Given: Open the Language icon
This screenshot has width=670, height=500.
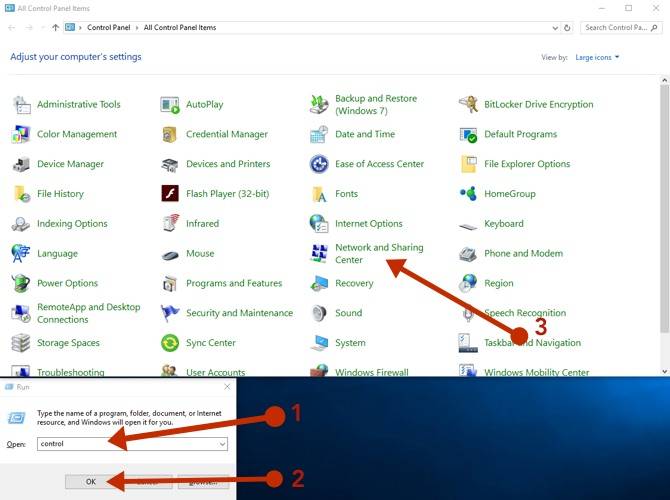Looking at the screenshot, I should 21,253.
